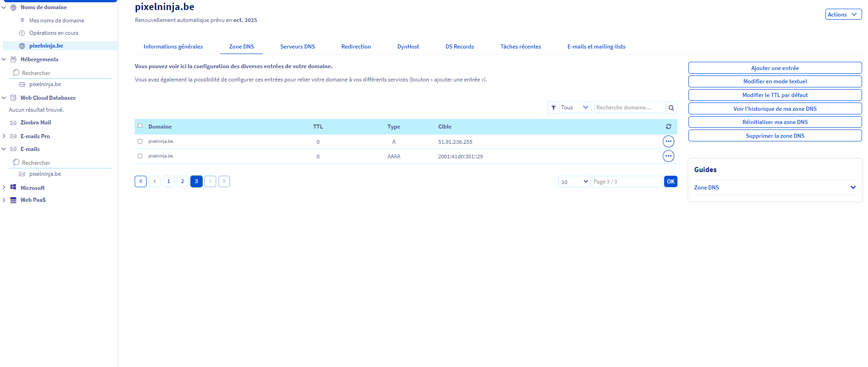
Task: Check the box for the A record row
Action: click(140, 141)
